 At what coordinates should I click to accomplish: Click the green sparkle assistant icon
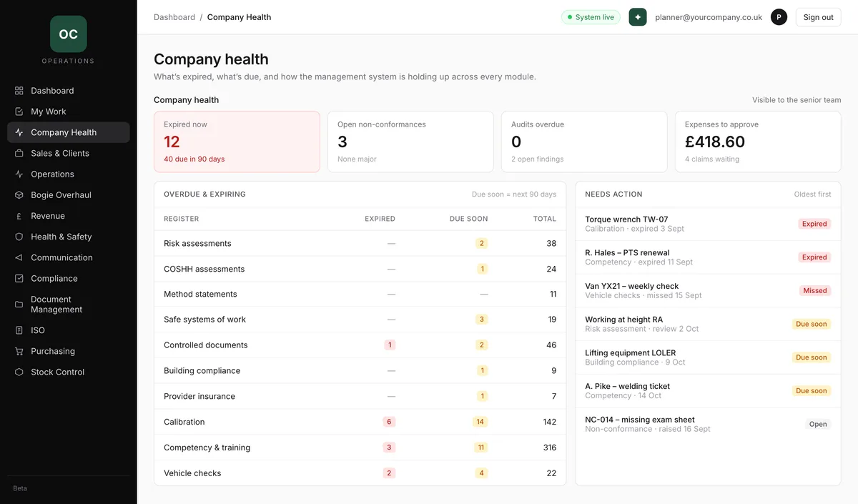(x=638, y=17)
